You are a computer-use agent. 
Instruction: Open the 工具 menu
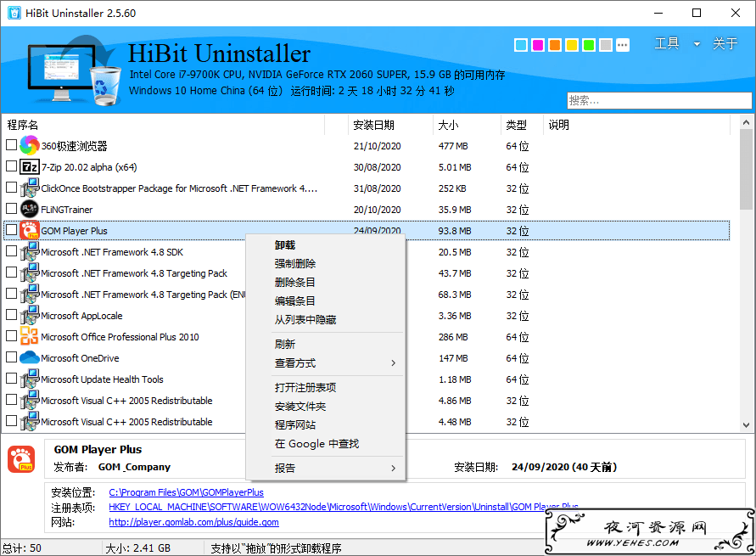point(667,44)
